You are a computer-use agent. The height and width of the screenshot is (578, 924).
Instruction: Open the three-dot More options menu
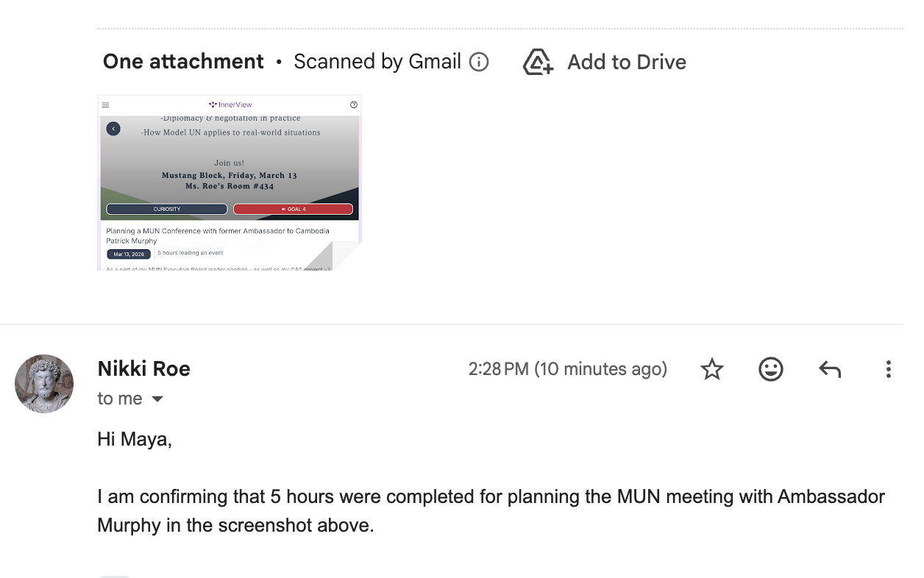click(888, 369)
